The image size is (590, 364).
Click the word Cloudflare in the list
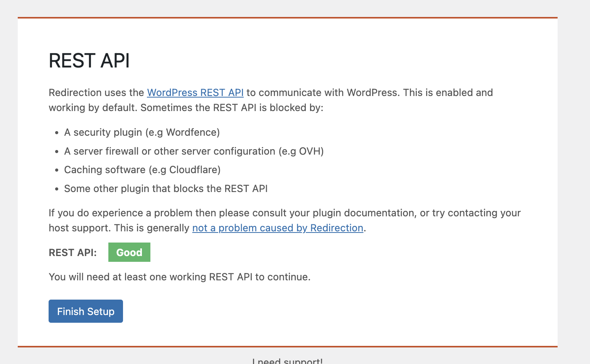pyautogui.click(x=194, y=170)
